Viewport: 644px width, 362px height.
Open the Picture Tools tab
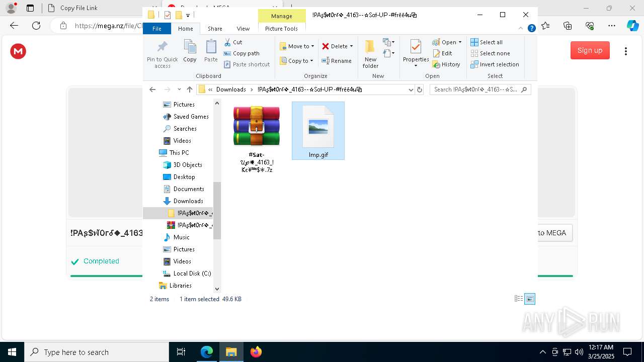click(x=281, y=29)
